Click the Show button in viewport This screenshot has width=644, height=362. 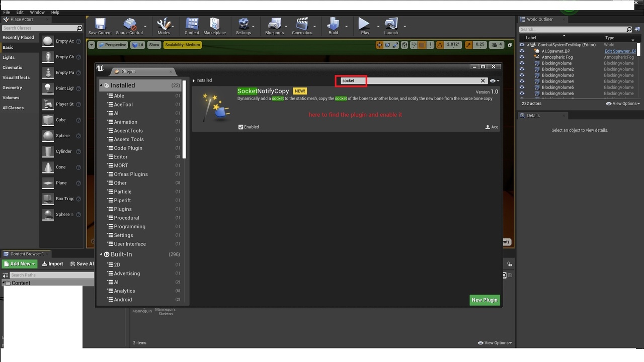[x=154, y=45]
